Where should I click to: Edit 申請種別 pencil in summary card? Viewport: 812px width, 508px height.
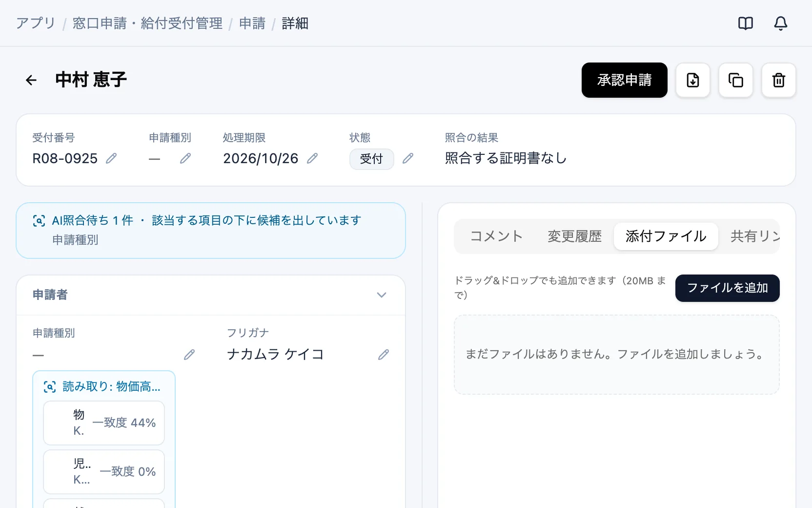185,158
